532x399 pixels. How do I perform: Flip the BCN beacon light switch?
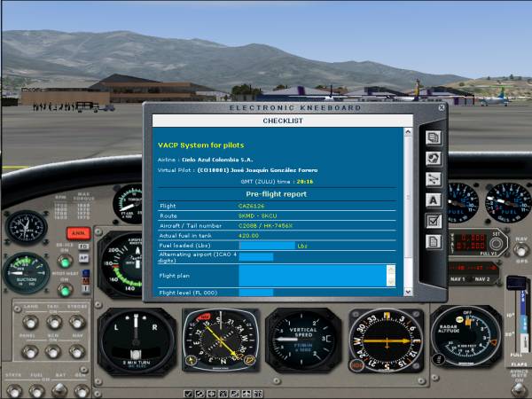[x=53, y=351]
